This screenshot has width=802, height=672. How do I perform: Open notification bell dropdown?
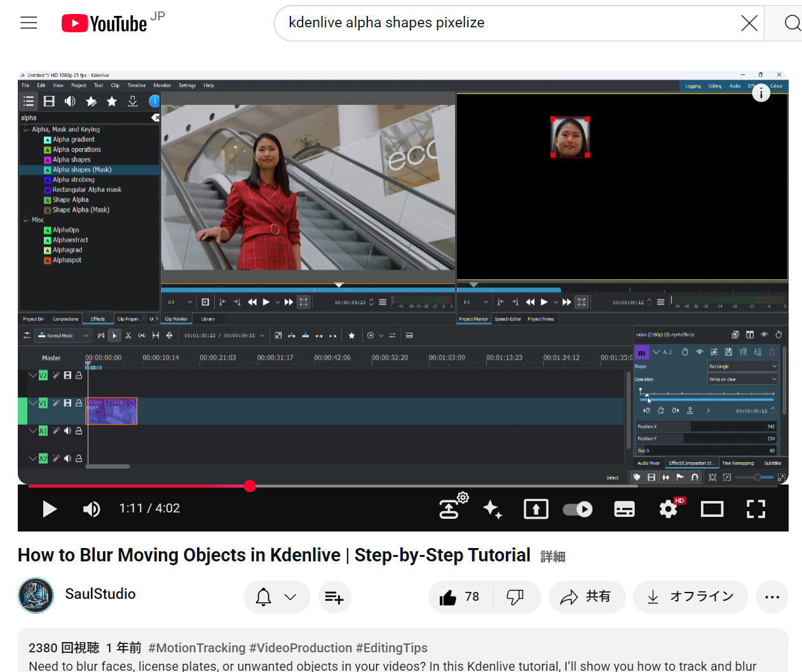(276, 597)
